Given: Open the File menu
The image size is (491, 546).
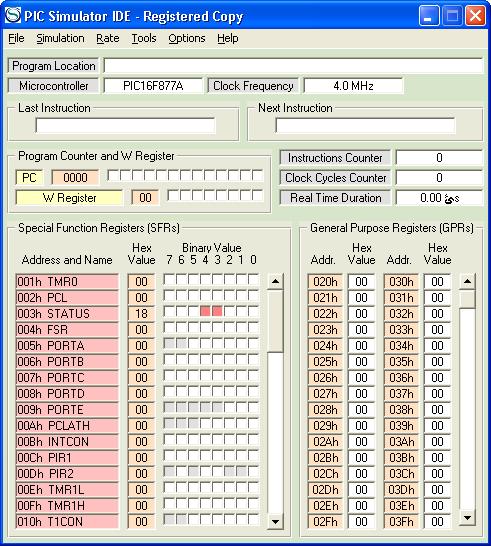Looking at the screenshot, I should point(16,38).
